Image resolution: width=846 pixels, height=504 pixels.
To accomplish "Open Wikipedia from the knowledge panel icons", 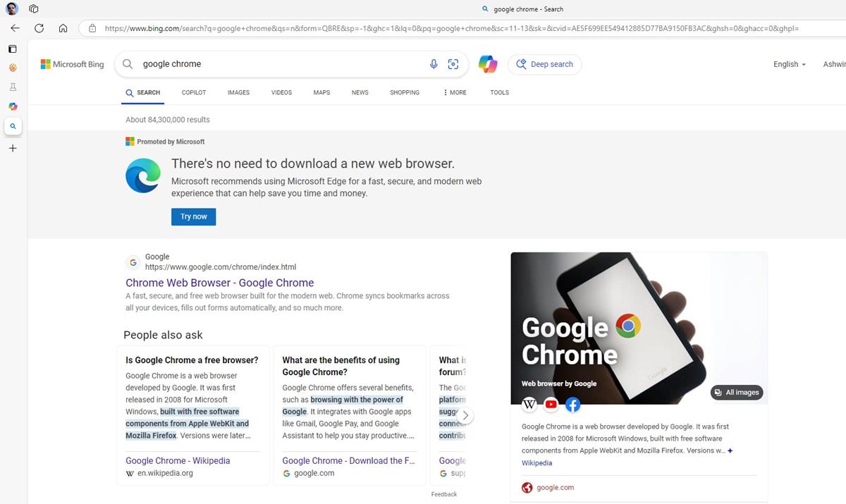I will pyautogui.click(x=529, y=405).
